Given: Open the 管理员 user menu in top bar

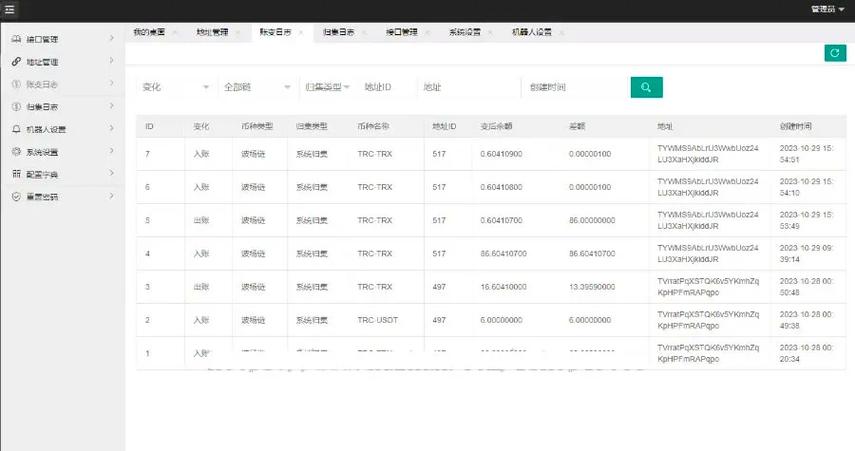Looking at the screenshot, I should point(828,9).
